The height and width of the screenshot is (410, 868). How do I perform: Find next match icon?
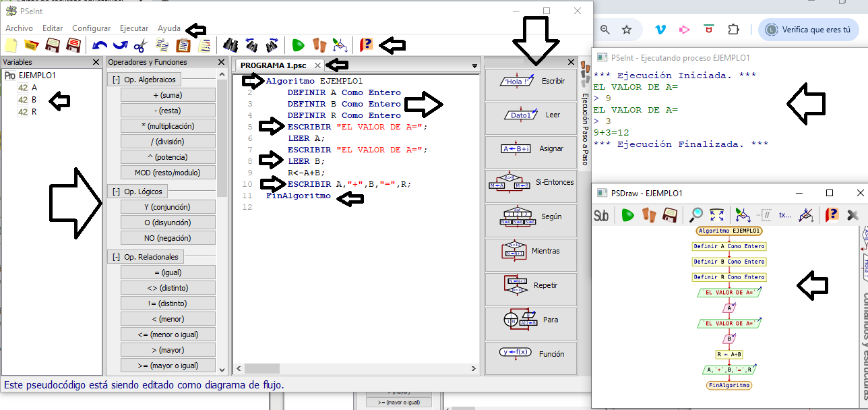point(272,46)
